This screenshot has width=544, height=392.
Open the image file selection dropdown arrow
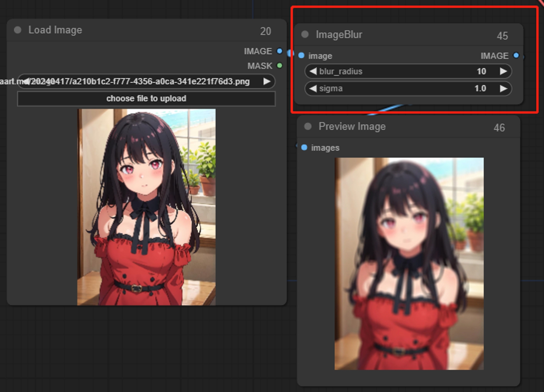pos(266,82)
